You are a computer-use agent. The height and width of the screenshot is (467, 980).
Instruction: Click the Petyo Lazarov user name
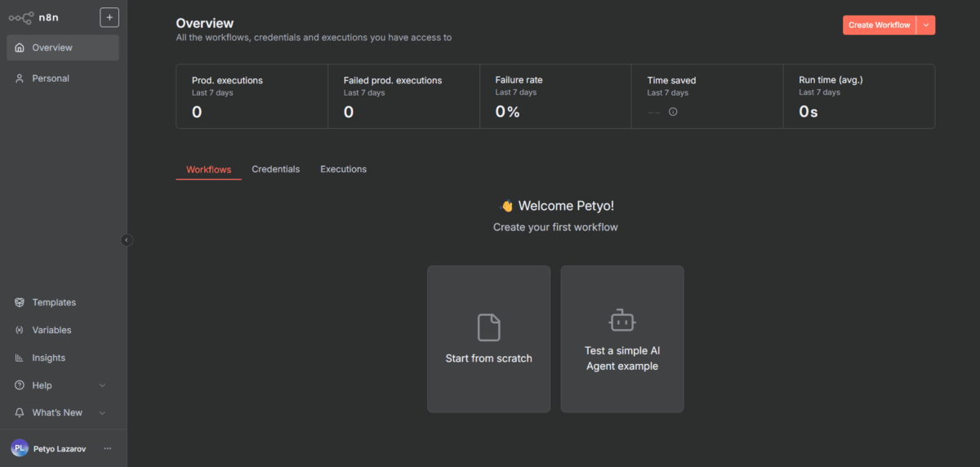[60, 449]
